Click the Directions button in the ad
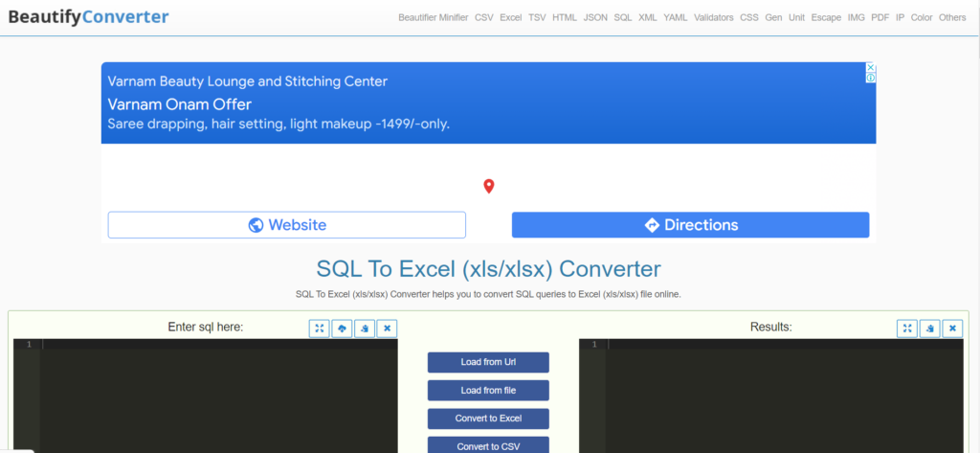The height and width of the screenshot is (453, 980). point(691,225)
